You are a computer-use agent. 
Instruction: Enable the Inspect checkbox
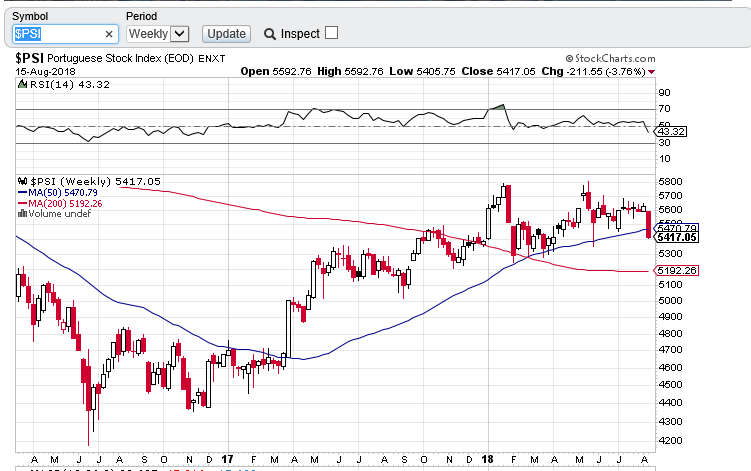[x=331, y=33]
